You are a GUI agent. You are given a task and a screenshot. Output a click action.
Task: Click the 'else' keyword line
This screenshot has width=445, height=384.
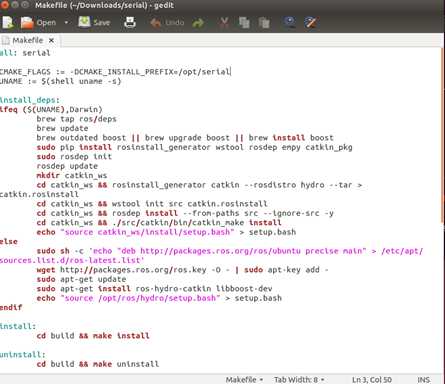(x=9, y=241)
